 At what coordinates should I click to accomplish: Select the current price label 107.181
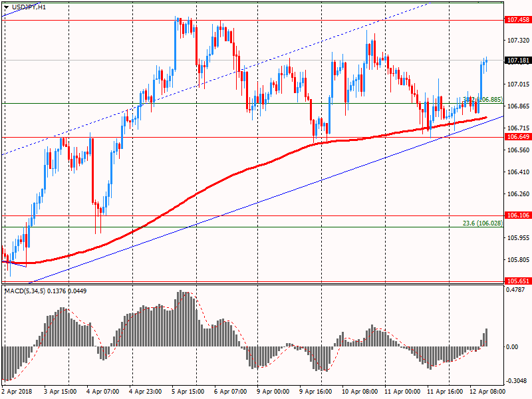coord(518,61)
